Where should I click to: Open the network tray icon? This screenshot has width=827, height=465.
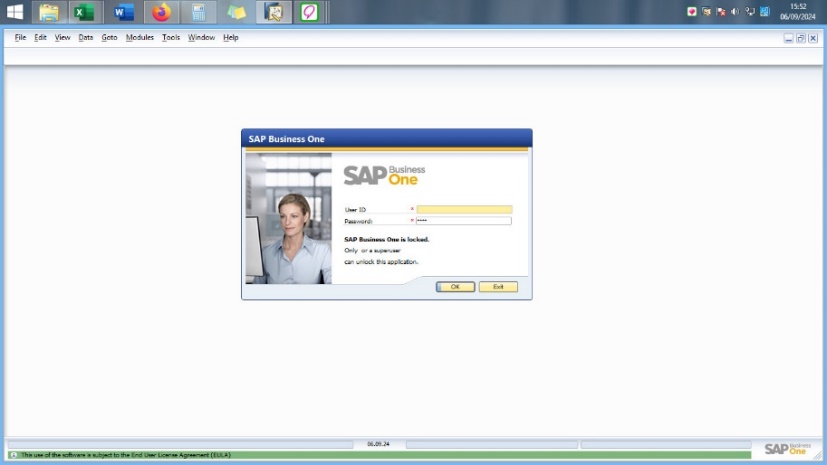click(x=749, y=12)
